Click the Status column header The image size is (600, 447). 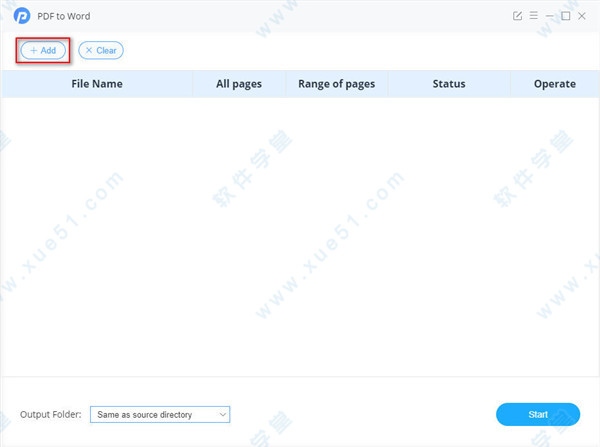click(x=449, y=84)
